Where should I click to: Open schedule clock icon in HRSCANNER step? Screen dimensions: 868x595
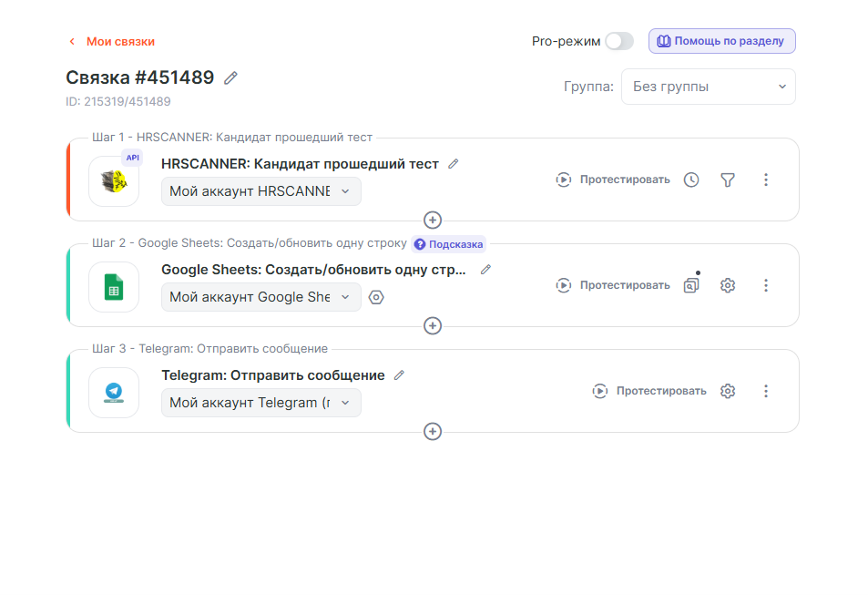(691, 180)
